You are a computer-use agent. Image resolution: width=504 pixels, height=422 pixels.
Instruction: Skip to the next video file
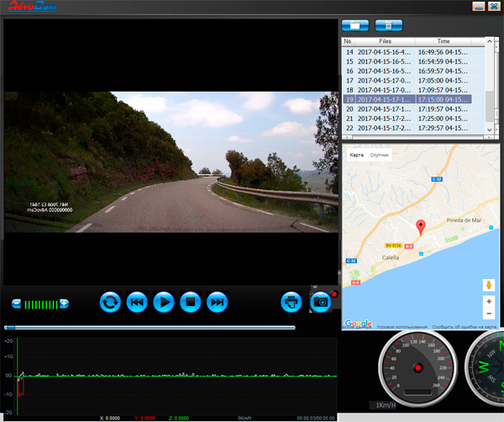click(217, 301)
